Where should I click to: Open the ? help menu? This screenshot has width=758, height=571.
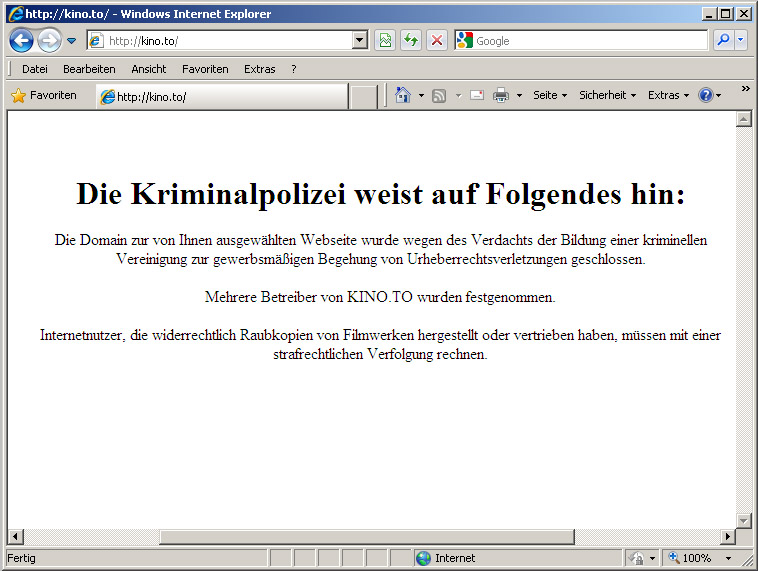pos(294,69)
